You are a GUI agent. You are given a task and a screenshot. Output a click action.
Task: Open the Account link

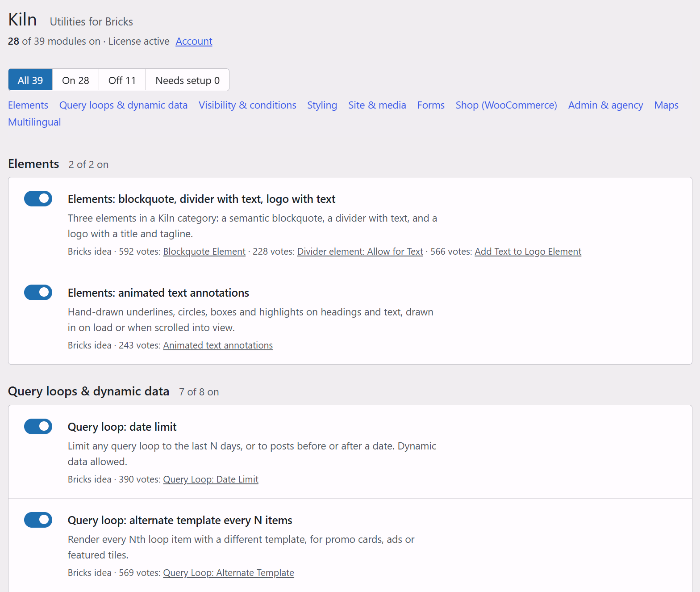(x=194, y=41)
